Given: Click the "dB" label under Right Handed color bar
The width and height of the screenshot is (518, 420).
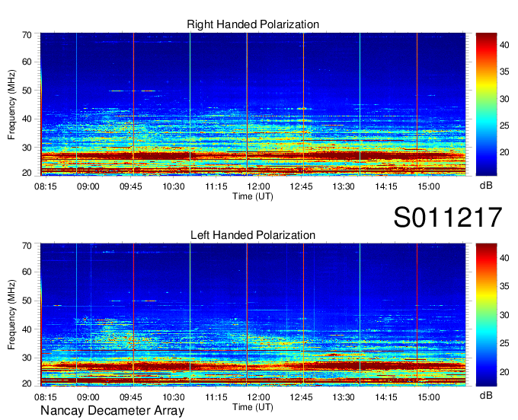Looking at the screenshot, I should click(486, 186).
